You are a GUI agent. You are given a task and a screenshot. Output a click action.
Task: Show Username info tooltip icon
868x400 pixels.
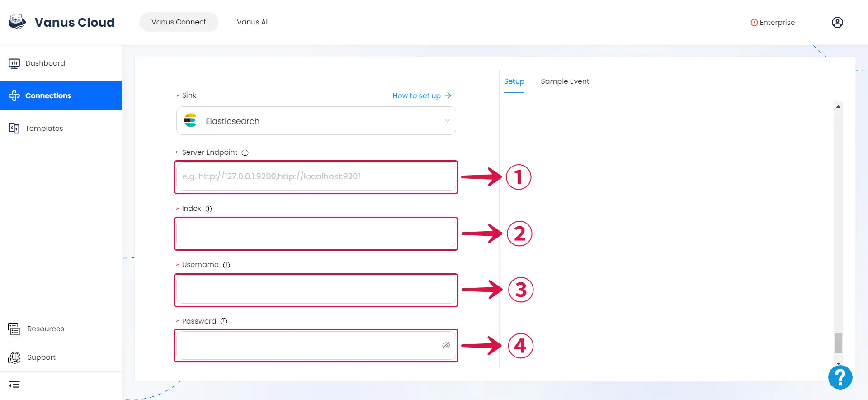point(226,265)
